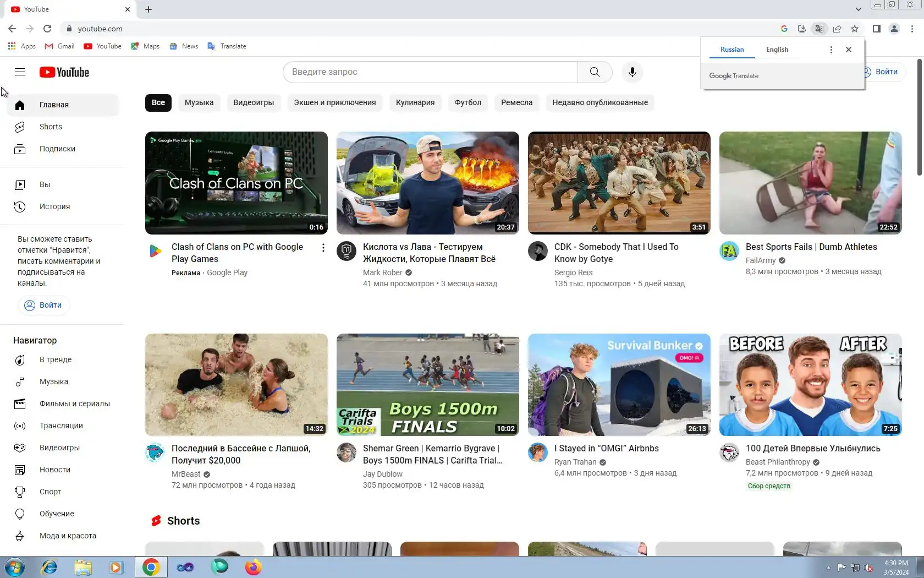Image resolution: width=924 pixels, height=578 pixels.
Task: Reload the page
Action: [x=47, y=29]
